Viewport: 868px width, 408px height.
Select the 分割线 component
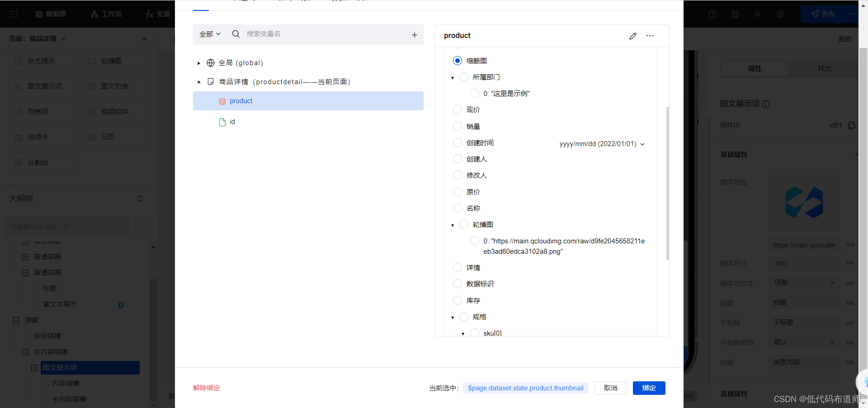coord(42,163)
